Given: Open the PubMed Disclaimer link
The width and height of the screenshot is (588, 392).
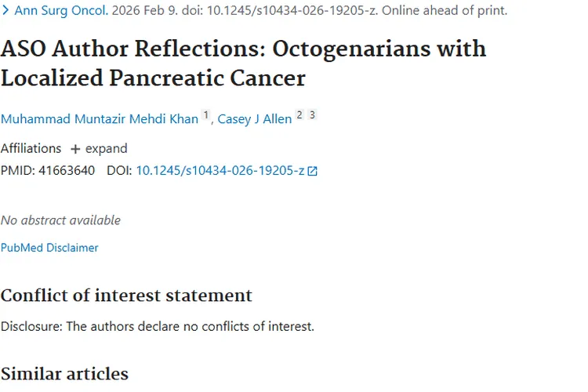Looking at the screenshot, I should point(49,248).
